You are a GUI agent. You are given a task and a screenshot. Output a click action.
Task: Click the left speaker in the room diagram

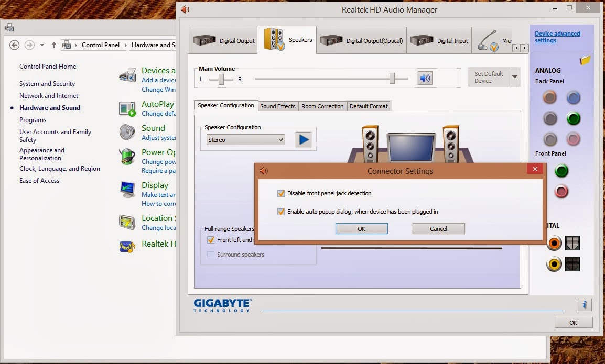370,144
